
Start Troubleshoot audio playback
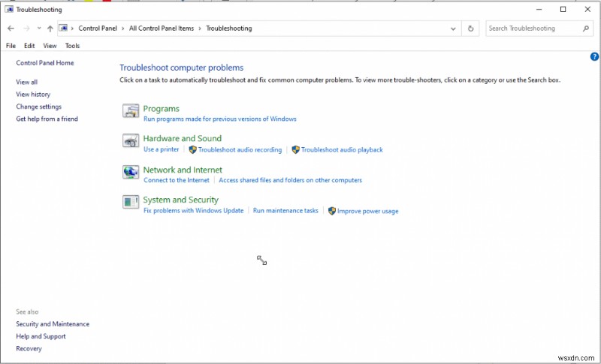coord(342,149)
